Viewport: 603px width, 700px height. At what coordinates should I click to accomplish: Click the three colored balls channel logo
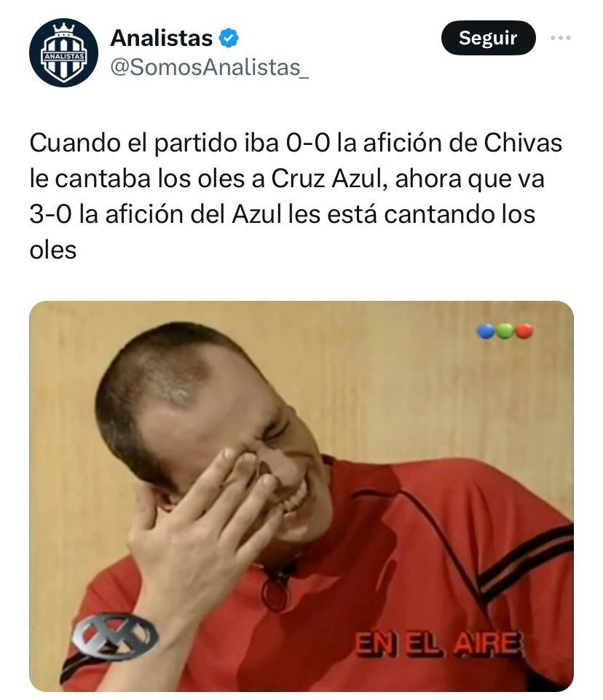coord(505,331)
